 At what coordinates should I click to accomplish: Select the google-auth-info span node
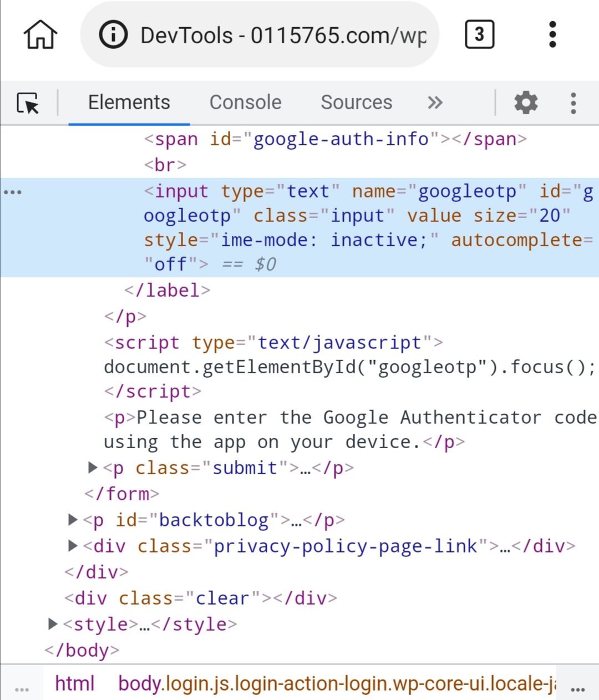(336, 139)
